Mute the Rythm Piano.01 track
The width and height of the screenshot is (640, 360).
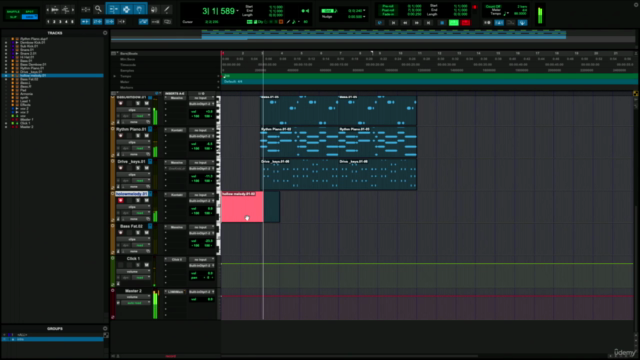coord(146,136)
